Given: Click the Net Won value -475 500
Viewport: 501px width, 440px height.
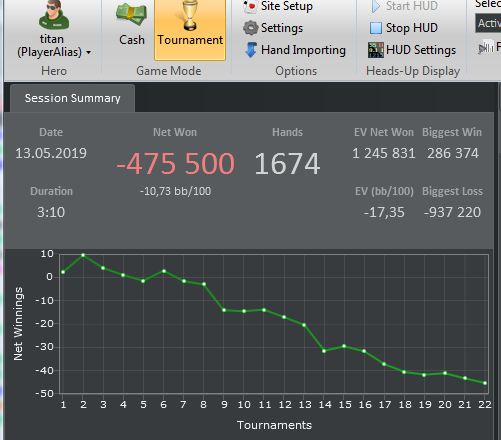Looking at the screenshot, I should click(175, 163).
